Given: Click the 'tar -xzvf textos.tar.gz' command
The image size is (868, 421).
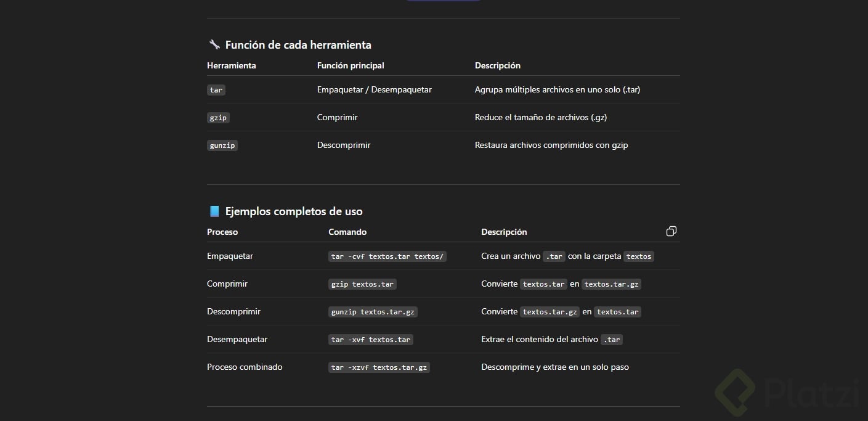Looking at the screenshot, I should click(x=379, y=367).
